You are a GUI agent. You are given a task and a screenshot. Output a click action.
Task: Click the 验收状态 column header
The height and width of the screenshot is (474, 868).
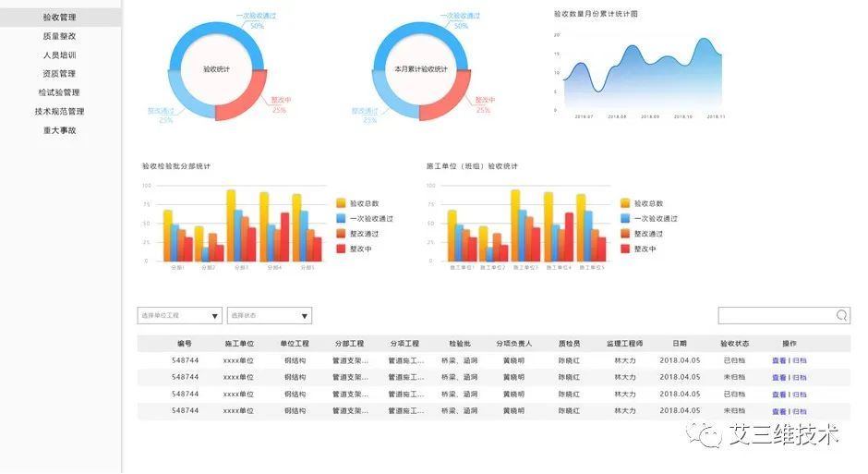[734, 344]
